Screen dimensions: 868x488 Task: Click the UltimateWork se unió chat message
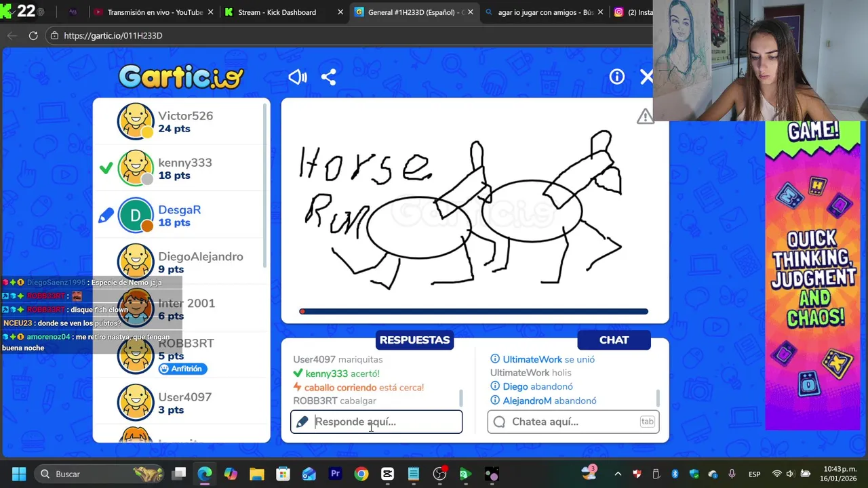pyautogui.click(x=542, y=359)
